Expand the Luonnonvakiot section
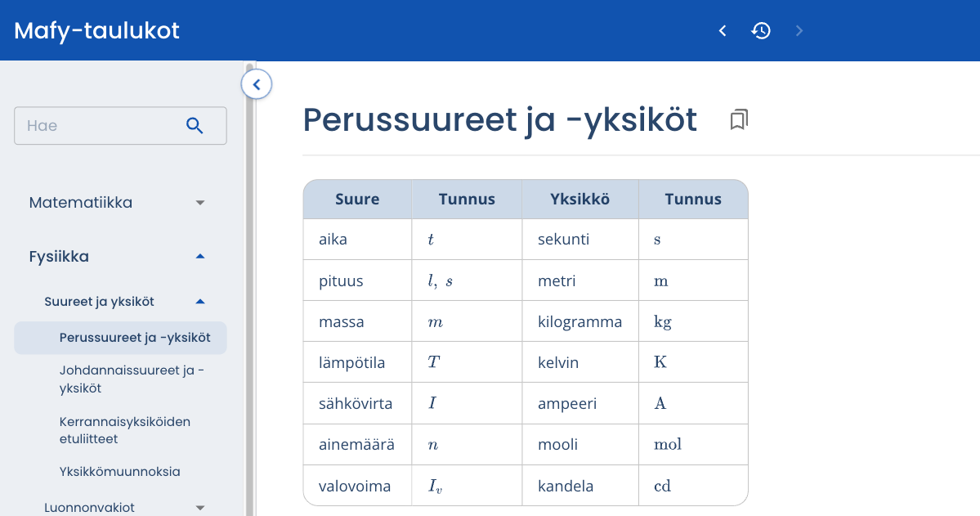This screenshot has height=516, width=980. pyautogui.click(x=199, y=507)
